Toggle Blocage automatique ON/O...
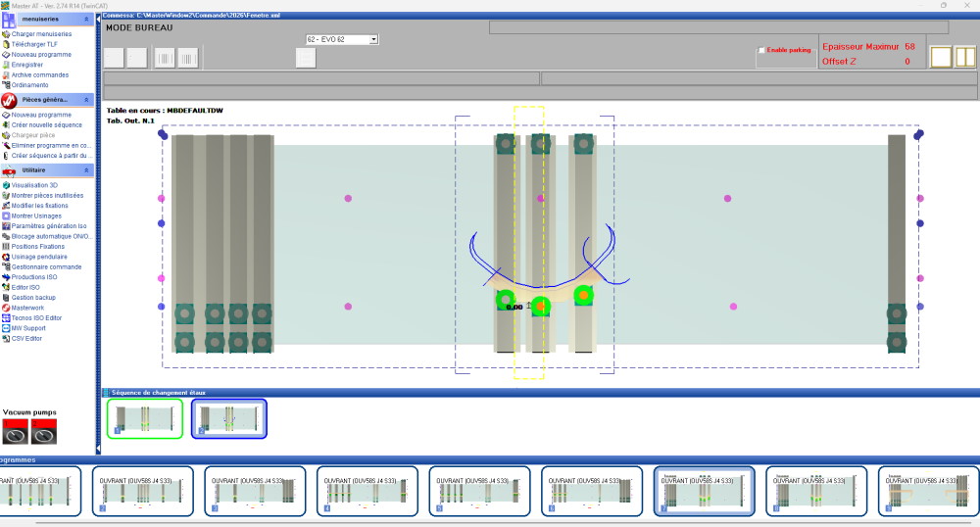Viewport: 980px width, 527px height. click(51, 237)
